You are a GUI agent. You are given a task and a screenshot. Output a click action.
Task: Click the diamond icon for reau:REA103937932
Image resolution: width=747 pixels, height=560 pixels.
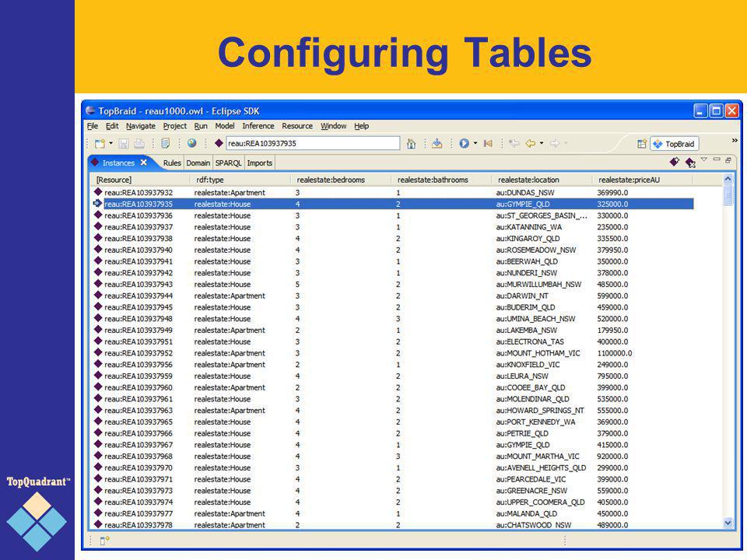click(x=98, y=191)
